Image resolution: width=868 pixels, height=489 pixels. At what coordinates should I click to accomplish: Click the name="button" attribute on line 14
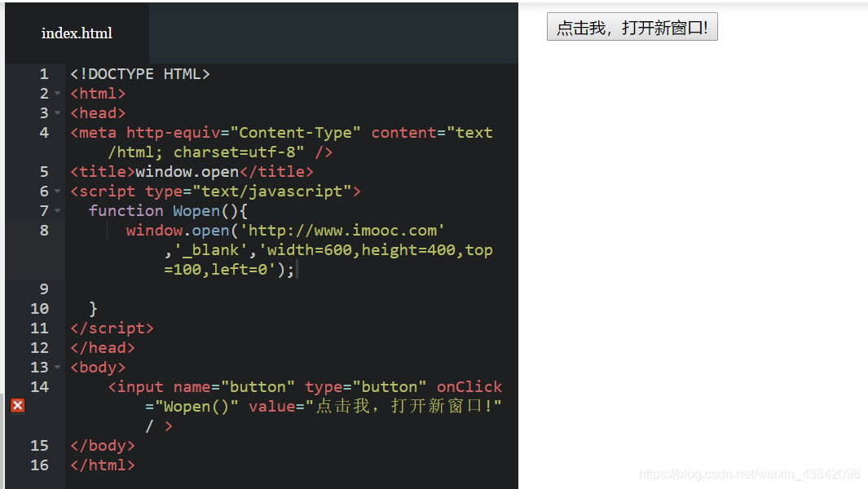coord(234,387)
